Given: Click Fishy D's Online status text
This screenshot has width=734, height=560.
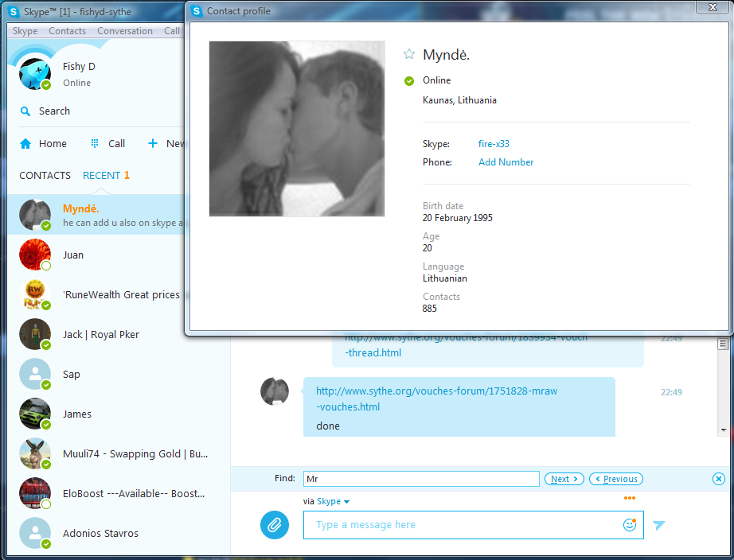Looking at the screenshot, I should pos(76,83).
